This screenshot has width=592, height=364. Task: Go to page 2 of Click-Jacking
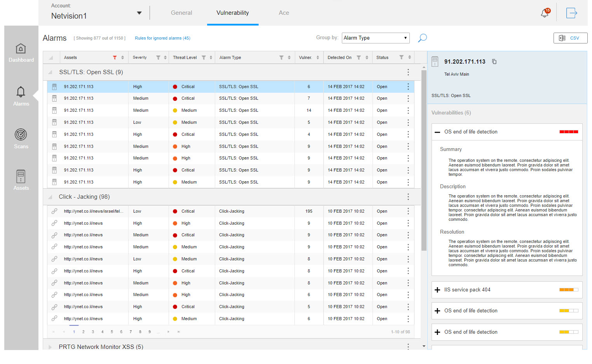click(x=83, y=332)
